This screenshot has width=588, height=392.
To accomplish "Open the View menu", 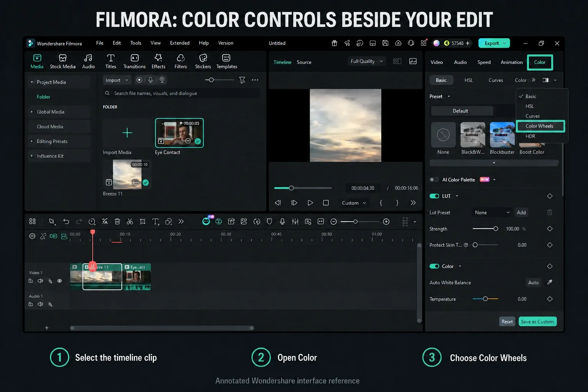I will pyautogui.click(x=155, y=43).
